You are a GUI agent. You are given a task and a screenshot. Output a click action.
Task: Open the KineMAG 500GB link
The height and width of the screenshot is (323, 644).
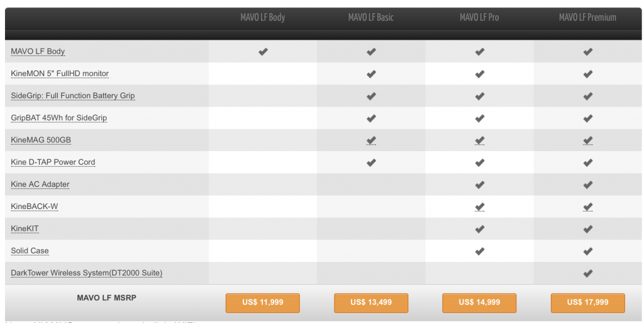41,140
